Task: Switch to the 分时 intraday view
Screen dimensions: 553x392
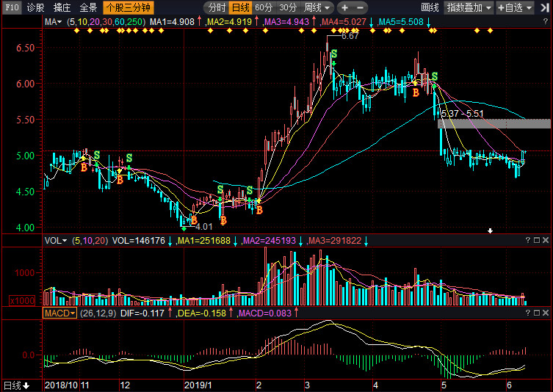Action: (216, 7)
